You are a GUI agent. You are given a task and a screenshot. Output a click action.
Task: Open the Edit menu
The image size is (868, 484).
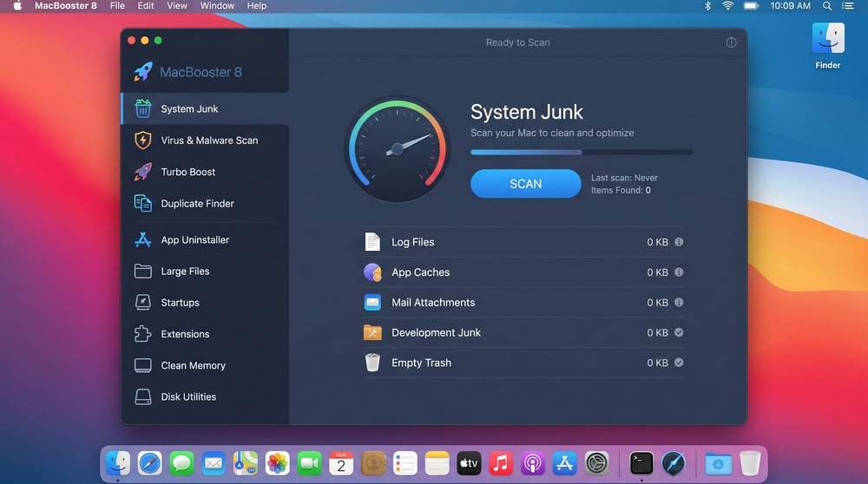tap(146, 5)
